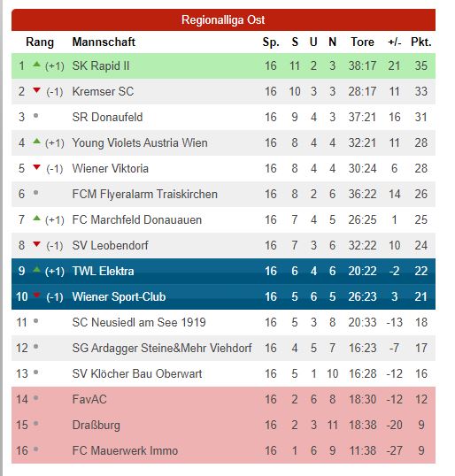Open SV Klöcher Bau Oberwart team link
455x476 pixels.
coord(137,373)
